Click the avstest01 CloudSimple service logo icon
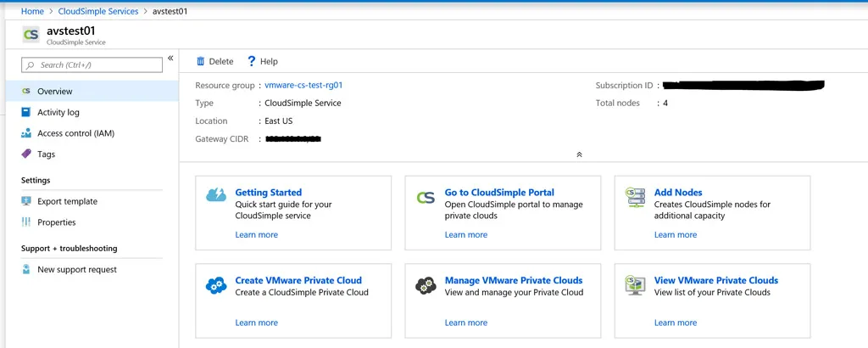Viewport: 868px width, 348px height. tap(31, 35)
